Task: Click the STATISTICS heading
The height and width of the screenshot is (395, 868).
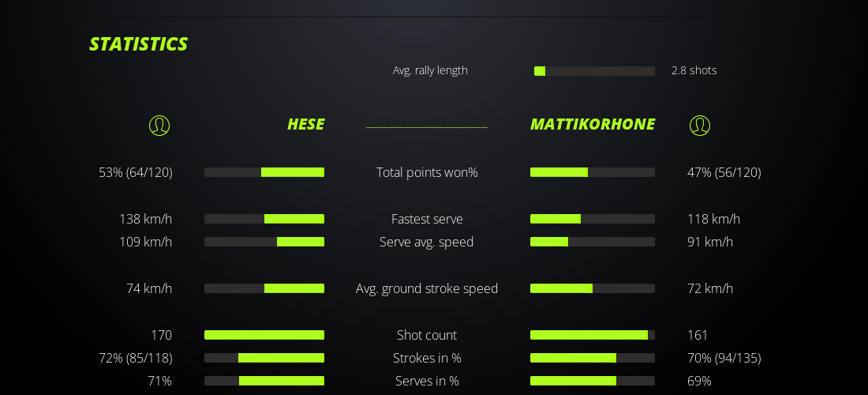Action: [139, 44]
